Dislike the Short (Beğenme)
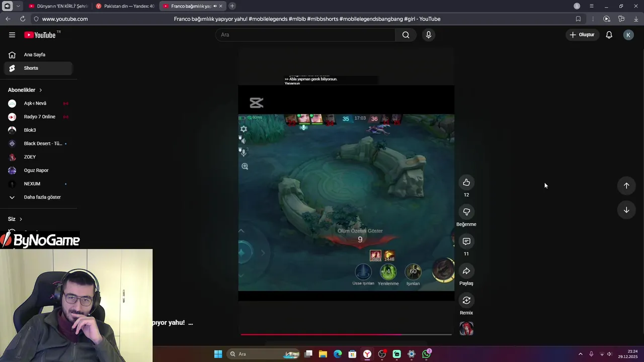 (x=466, y=212)
